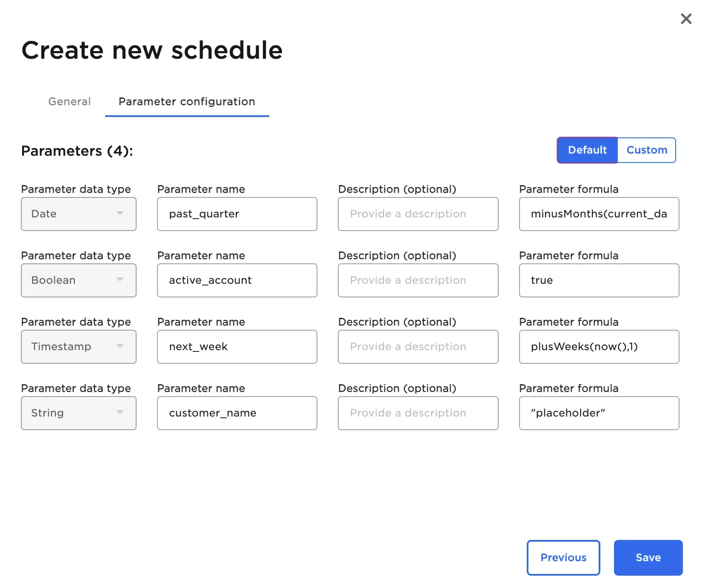Edit the minusMonths parameter formula field
This screenshot has height=588, width=708.
point(599,214)
